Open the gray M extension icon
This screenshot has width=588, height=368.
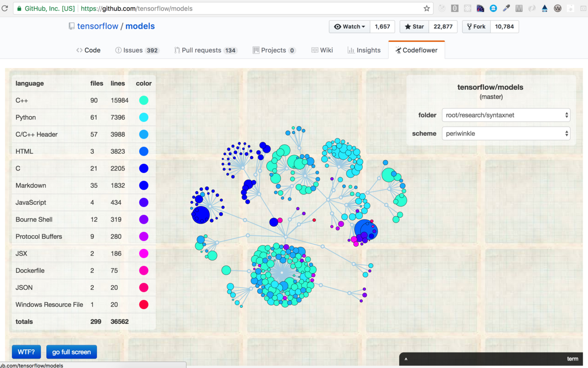519,8
